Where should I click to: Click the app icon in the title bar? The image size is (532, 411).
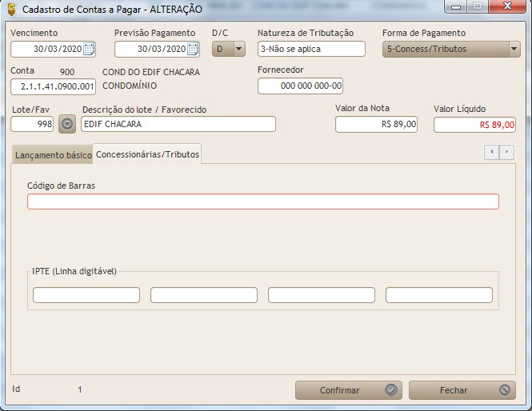(10, 8)
